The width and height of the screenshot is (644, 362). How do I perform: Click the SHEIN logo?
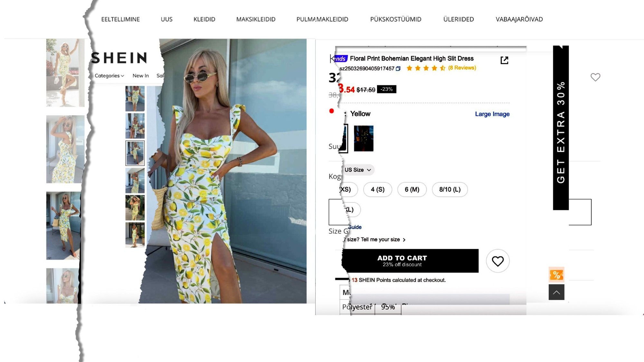coord(119,58)
